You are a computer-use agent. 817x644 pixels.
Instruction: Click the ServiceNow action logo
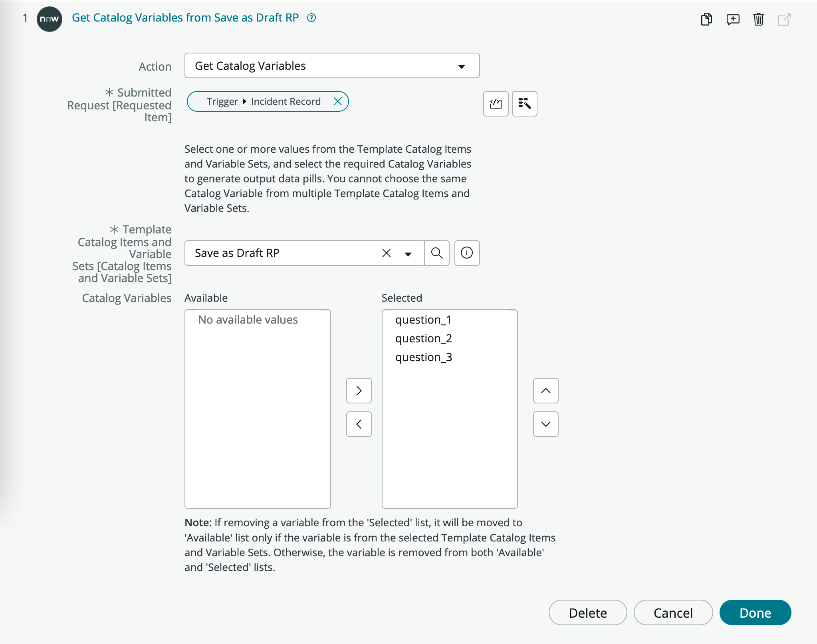coord(49,18)
